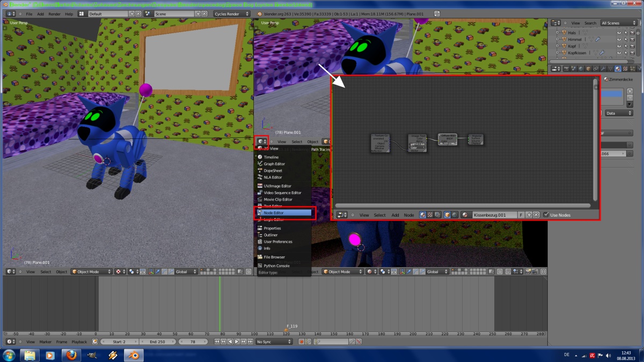Expand the All Scenes dropdown in outliner
Image resolution: width=644 pixels, height=362 pixels.
click(x=619, y=23)
